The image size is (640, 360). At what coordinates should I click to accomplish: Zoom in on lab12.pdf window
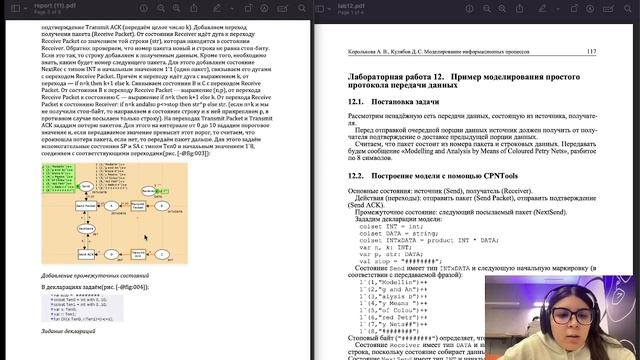[x=502, y=8]
